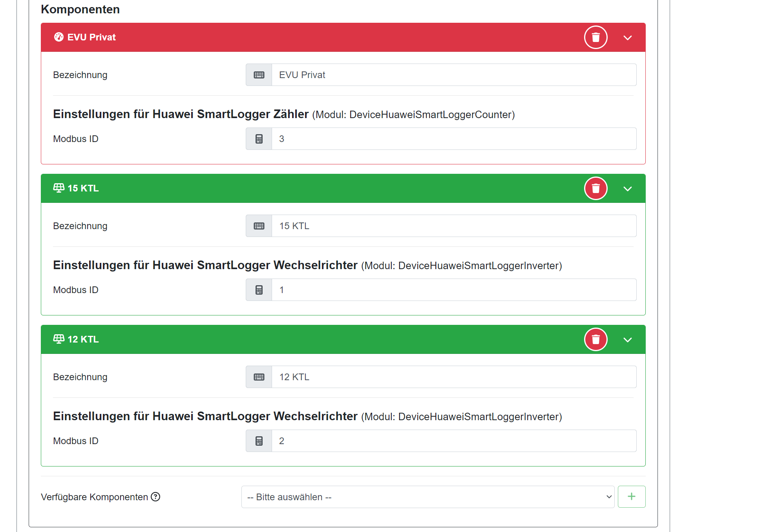Collapse the EVU Privat card
Image resolution: width=758 pixels, height=532 pixels.
627,38
